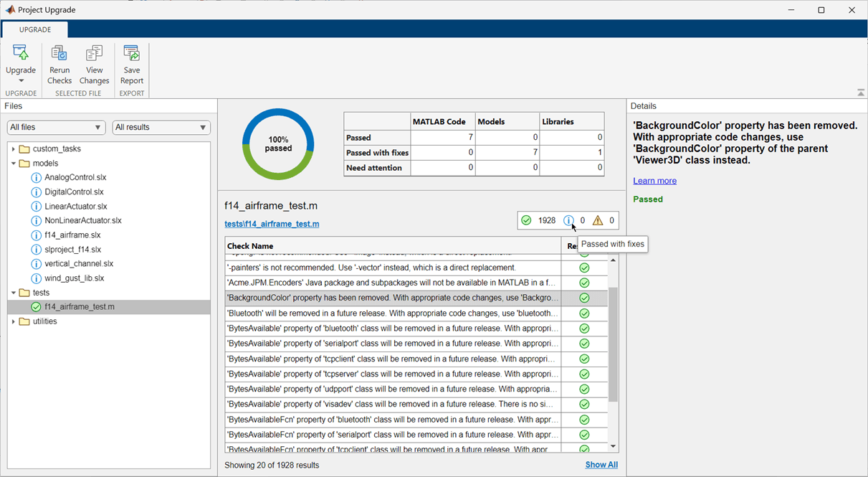Expand the utilities folder

(x=14, y=321)
